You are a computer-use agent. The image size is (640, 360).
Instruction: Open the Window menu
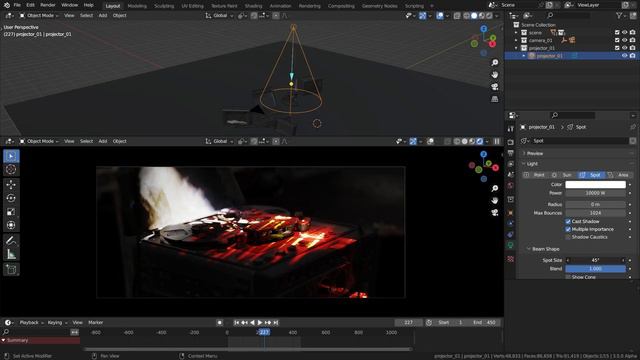pos(69,5)
